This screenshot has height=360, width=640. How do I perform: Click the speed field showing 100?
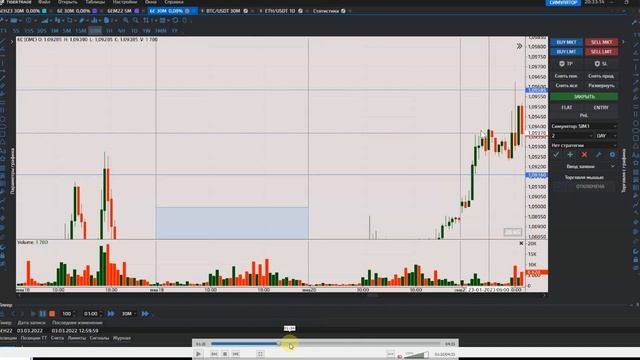[69, 313]
